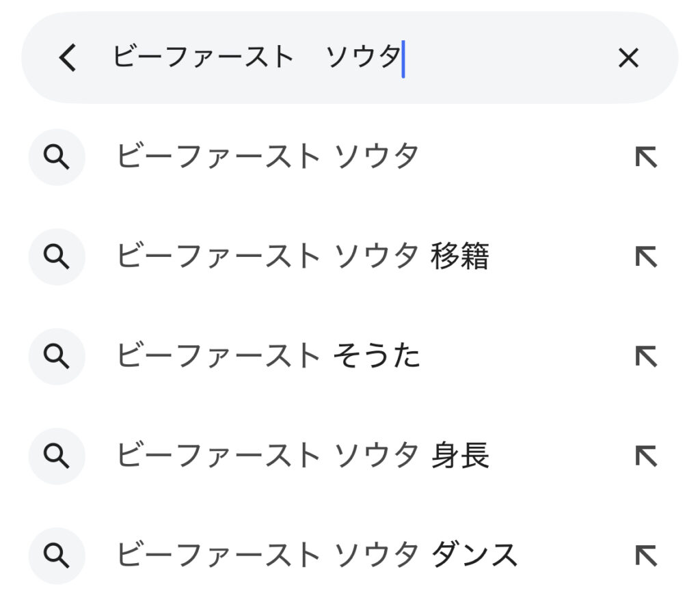Screen dimensions: 700x604
Task: Click the search field containing ビーファースト ソウタ
Action: [x=342, y=57]
